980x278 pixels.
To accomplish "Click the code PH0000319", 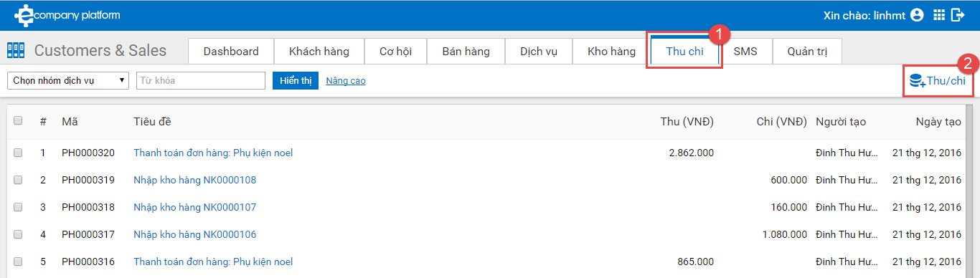I will tap(88, 180).
